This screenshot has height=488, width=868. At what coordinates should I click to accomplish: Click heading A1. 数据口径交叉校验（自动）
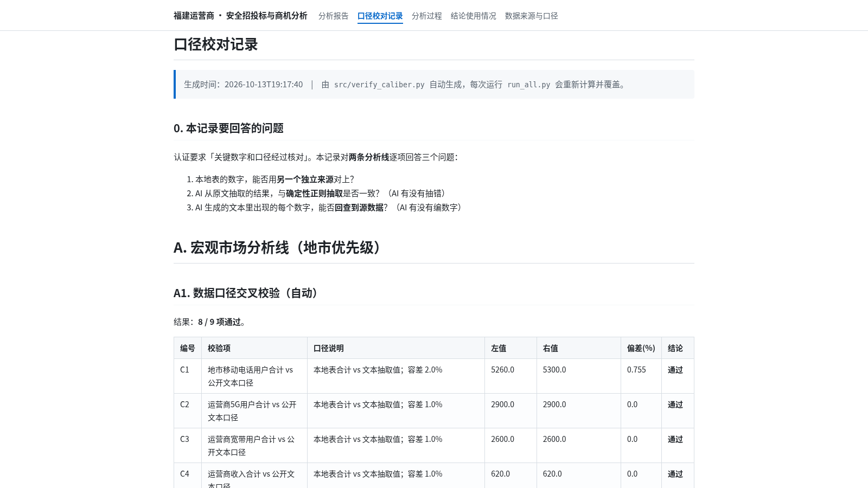tap(247, 293)
